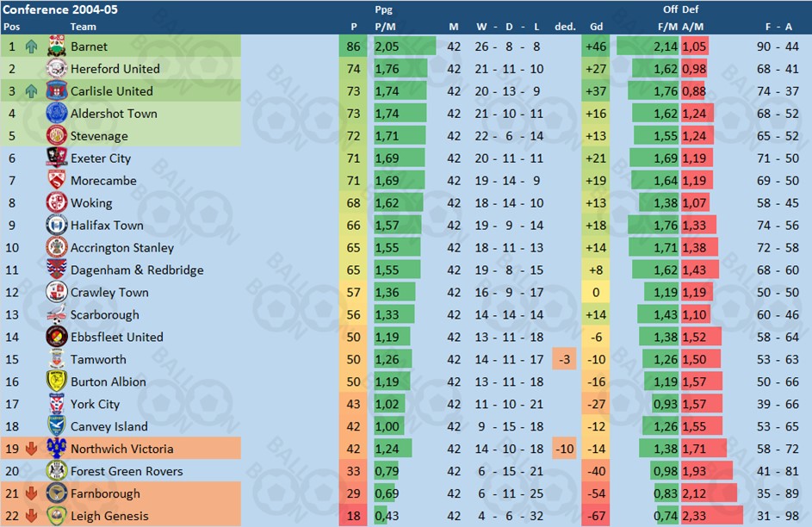
Task: Click the red relegation arrow beside Leigh Genesis
Action: pyautogui.click(x=32, y=516)
